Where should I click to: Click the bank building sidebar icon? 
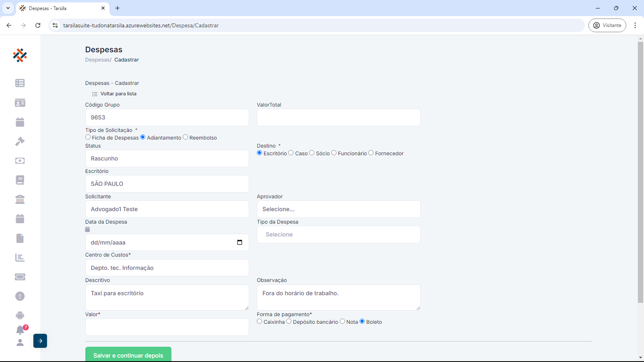click(x=20, y=200)
